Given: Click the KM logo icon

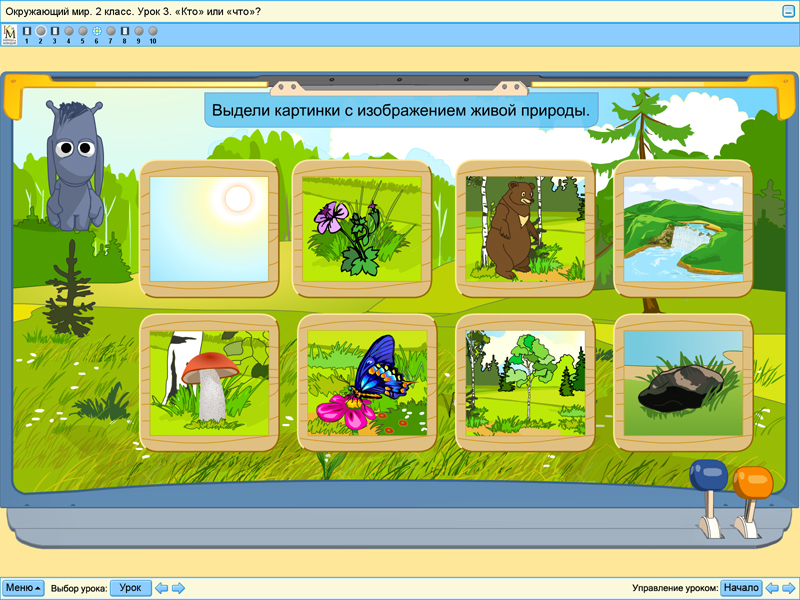Looking at the screenshot, I should pyautogui.click(x=9, y=35).
